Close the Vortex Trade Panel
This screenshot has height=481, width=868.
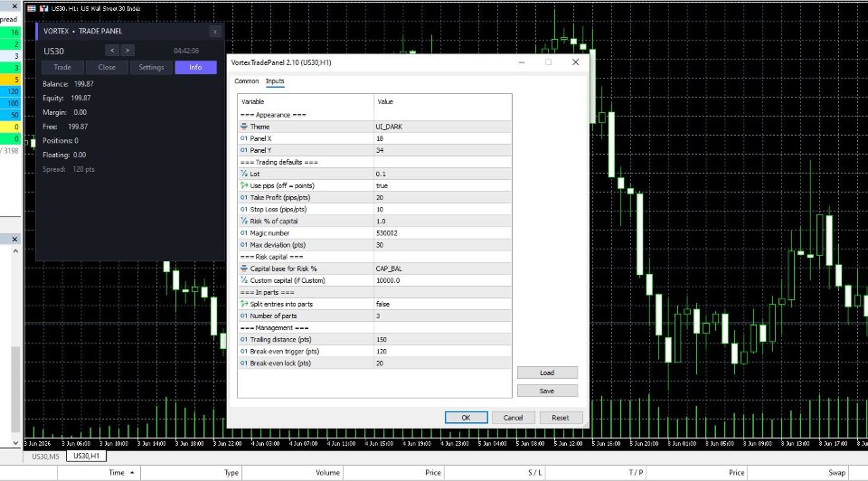(215, 32)
